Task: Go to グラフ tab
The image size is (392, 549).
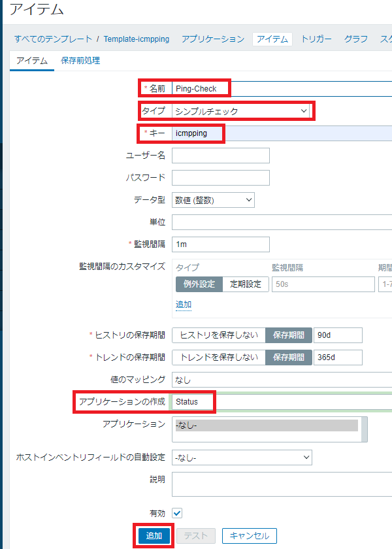Action: 356,39
